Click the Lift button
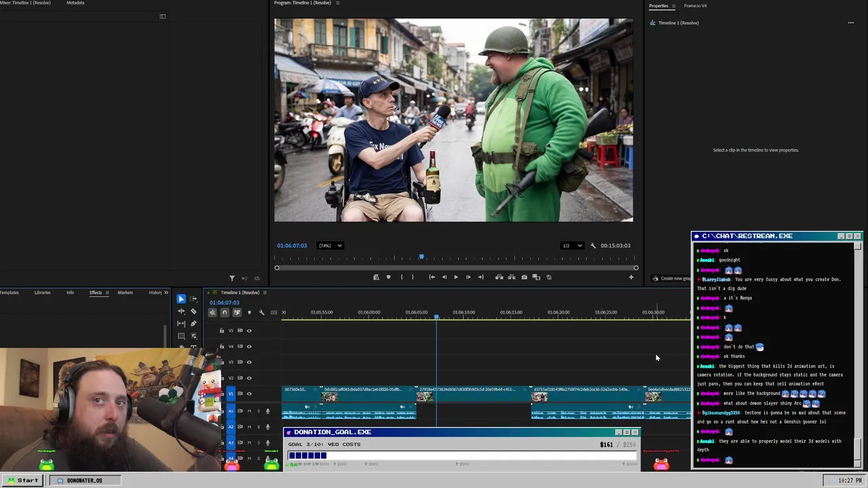The height and width of the screenshot is (488, 868). 499,277
